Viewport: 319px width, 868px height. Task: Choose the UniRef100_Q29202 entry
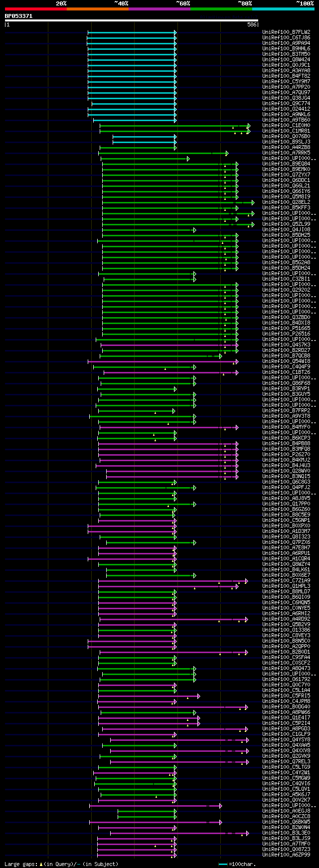286,290
